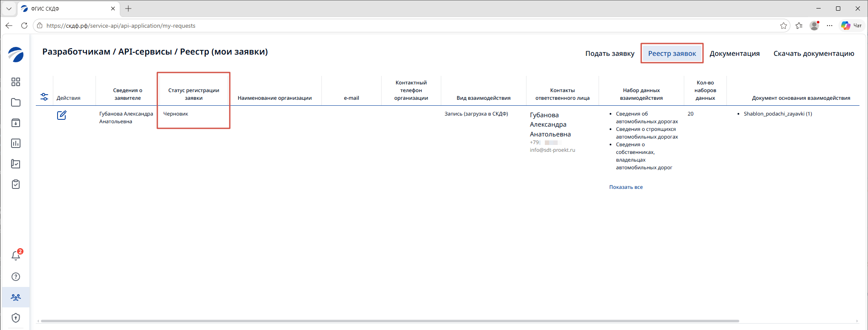The height and width of the screenshot is (330, 868).
Task: Open the folder icon in sidebar
Action: (16, 102)
